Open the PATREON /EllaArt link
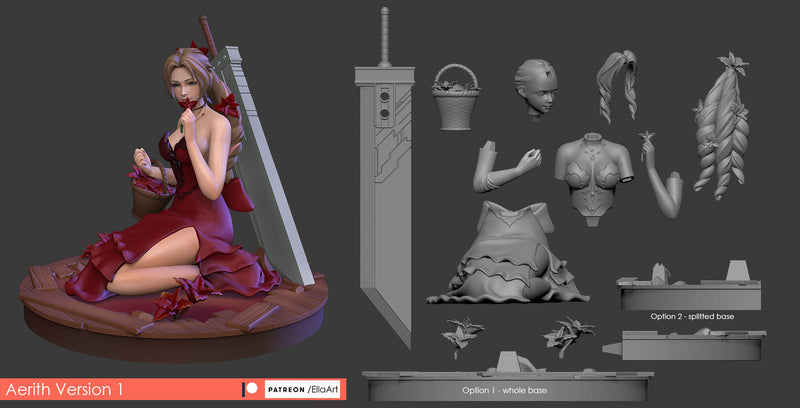 [x=303, y=389]
